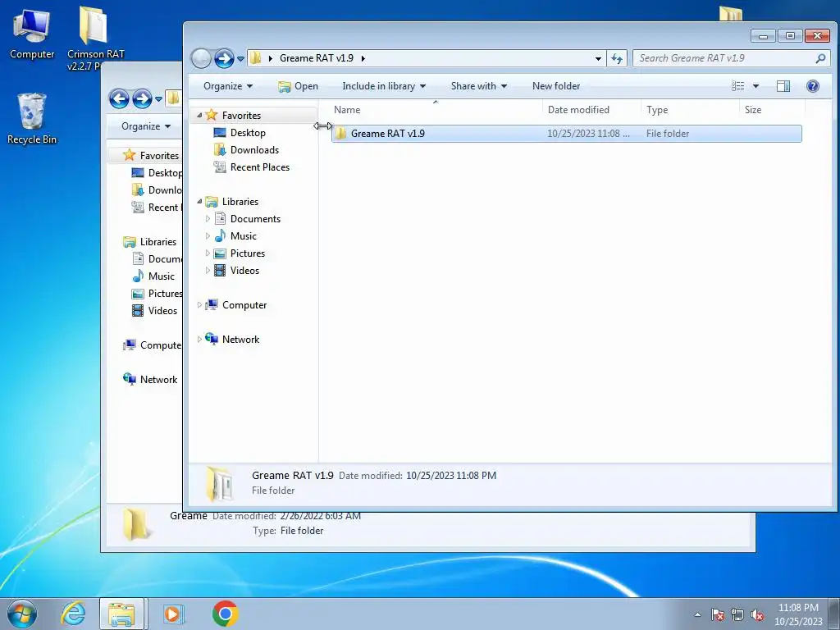This screenshot has width=840, height=630.
Task: Click back arrow in the rear Explorer window
Action: coord(119,98)
